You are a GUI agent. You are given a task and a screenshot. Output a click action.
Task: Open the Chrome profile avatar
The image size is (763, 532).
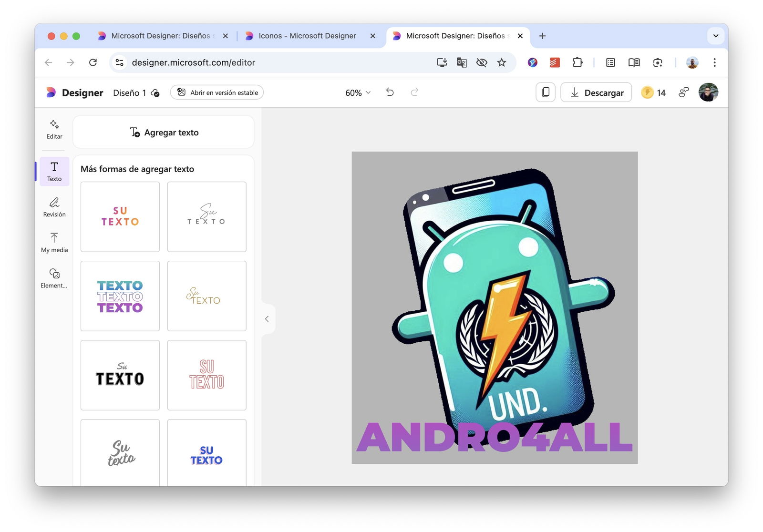tap(692, 62)
